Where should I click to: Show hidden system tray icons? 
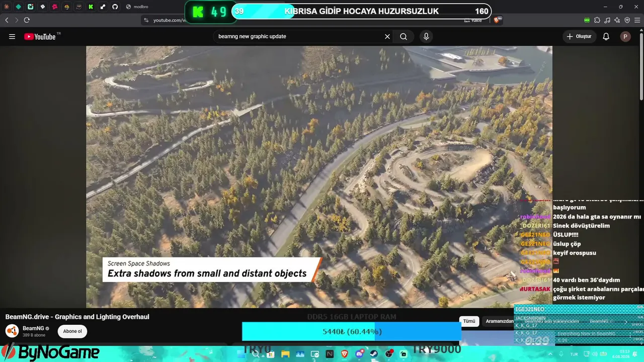point(550,354)
